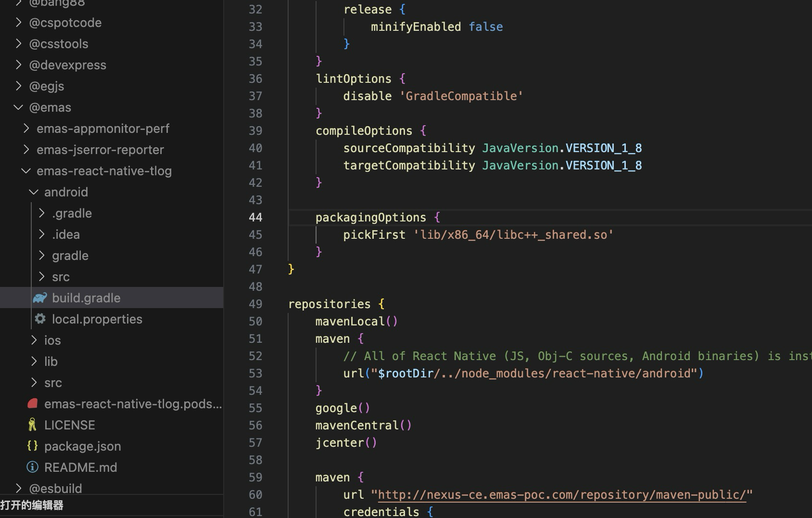812x518 pixels.
Task: Open build.gradle in the file tree
Action: coord(86,298)
